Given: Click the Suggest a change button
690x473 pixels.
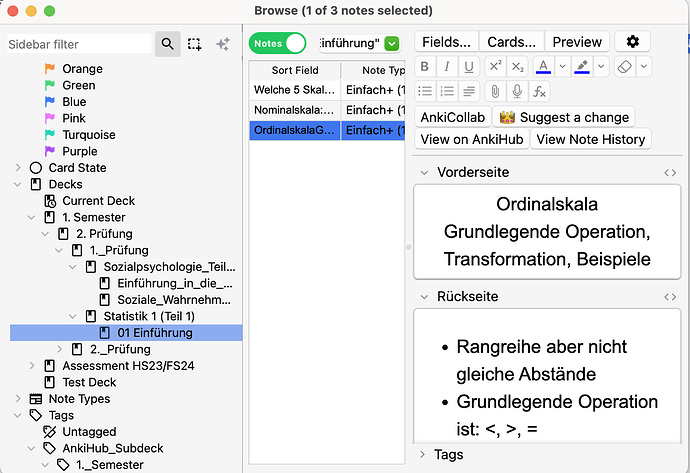Looking at the screenshot, I should 564,117.
